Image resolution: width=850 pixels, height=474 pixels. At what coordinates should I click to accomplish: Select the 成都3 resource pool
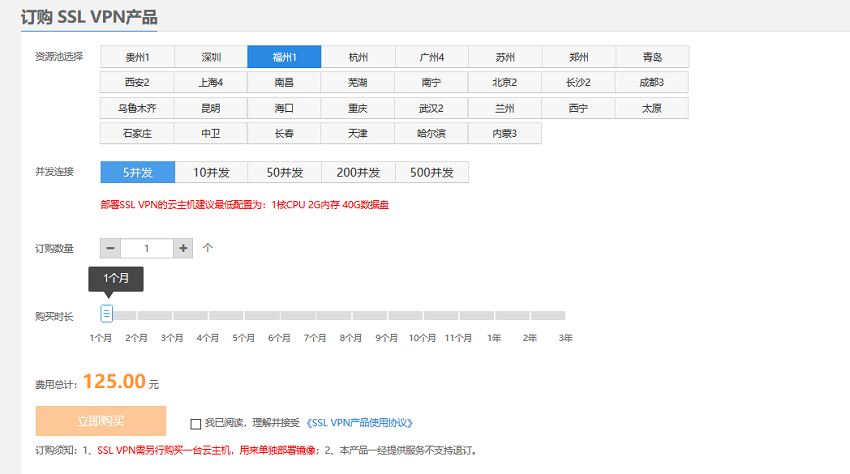click(x=652, y=82)
